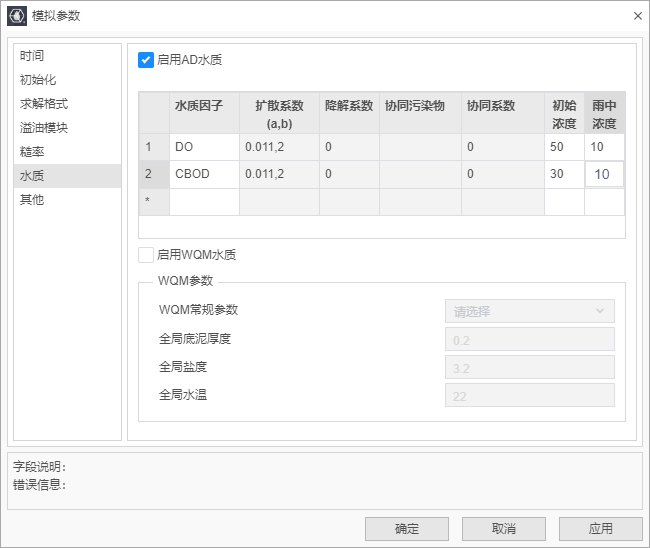The height and width of the screenshot is (548, 650).
Task: Apply changes with the 应用 button
Action: coord(600,529)
